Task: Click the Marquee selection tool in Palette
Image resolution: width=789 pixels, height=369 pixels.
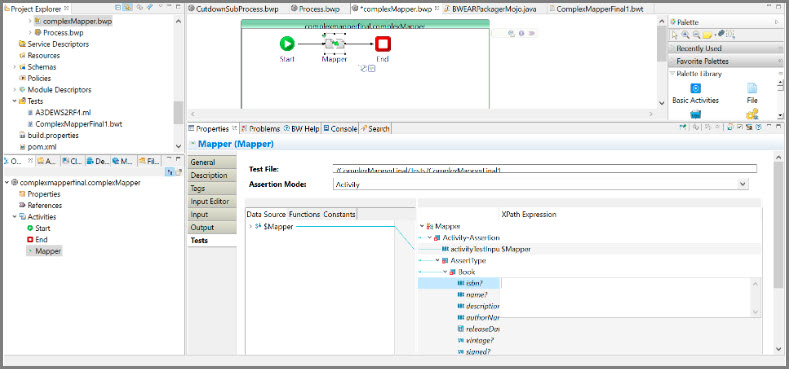Action: point(731,35)
